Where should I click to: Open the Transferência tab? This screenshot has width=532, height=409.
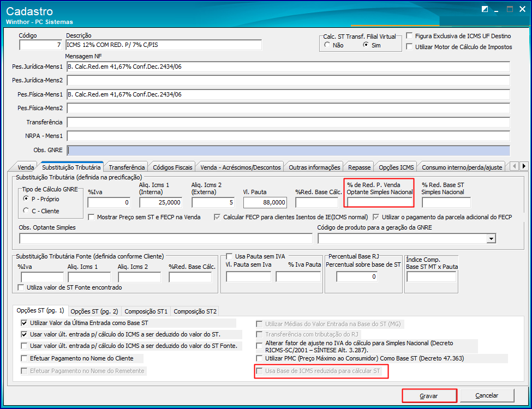pos(127,167)
